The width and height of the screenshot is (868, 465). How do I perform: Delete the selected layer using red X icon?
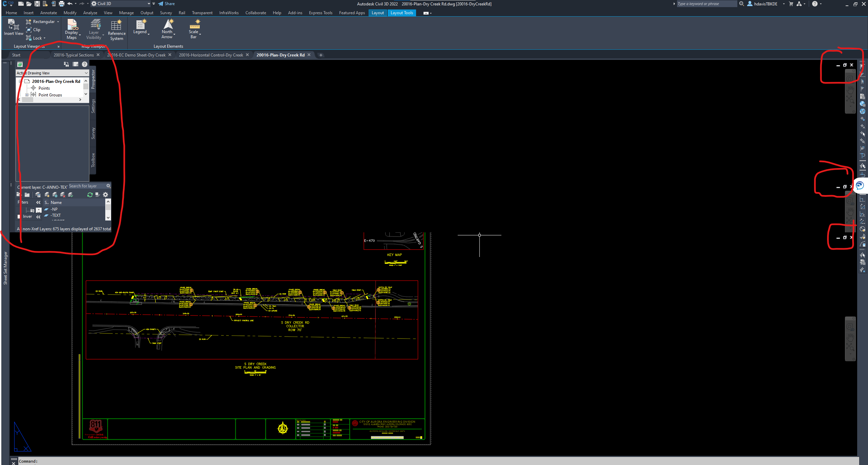[62, 195]
